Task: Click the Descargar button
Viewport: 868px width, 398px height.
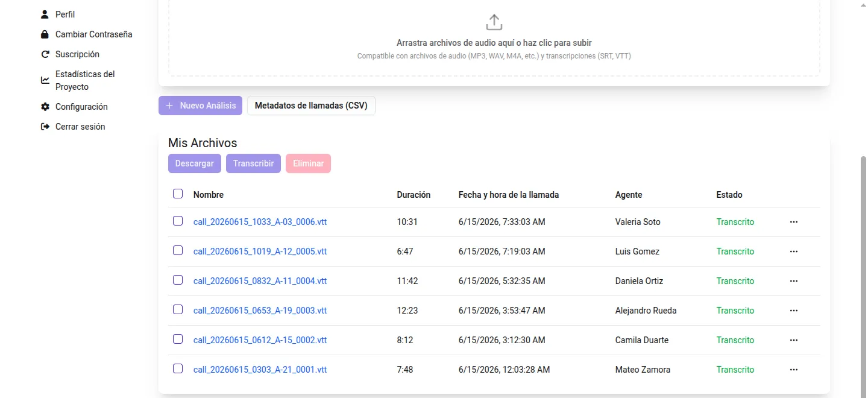Action: click(x=195, y=163)
